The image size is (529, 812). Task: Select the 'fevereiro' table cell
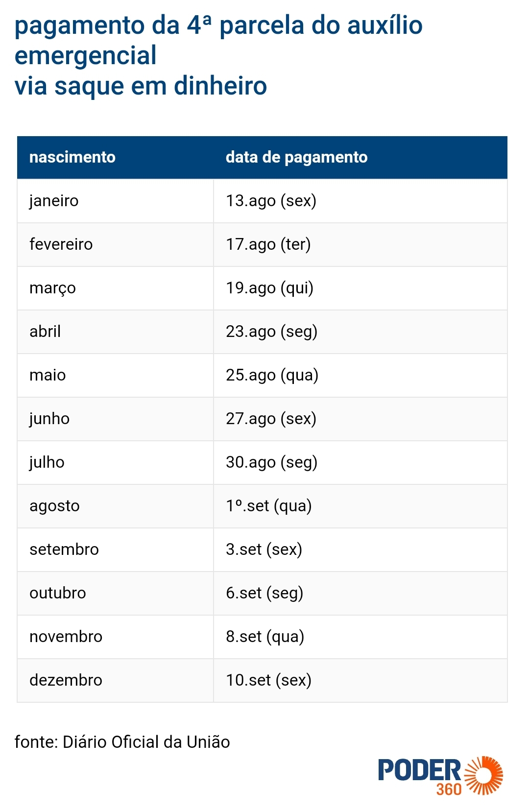point(116,244)
